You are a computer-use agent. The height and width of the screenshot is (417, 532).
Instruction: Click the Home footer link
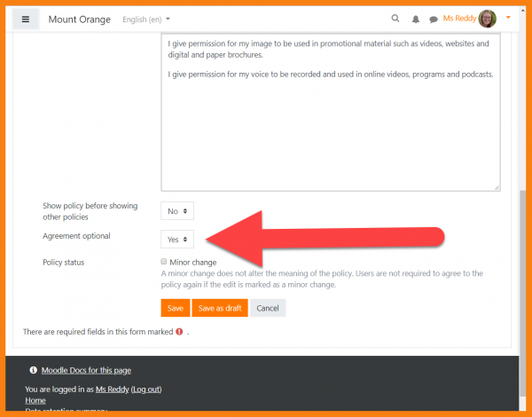pos(35,400)
